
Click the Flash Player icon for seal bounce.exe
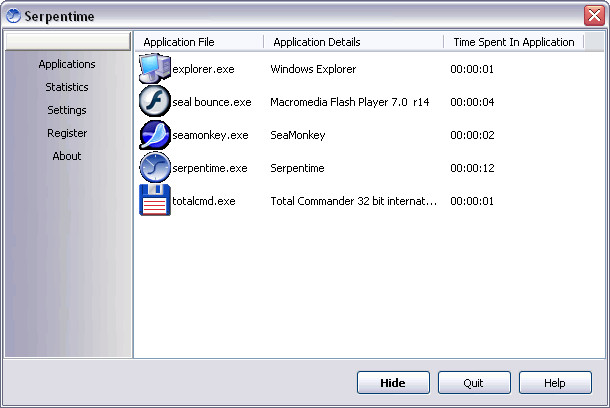click(x=155, y=102)
